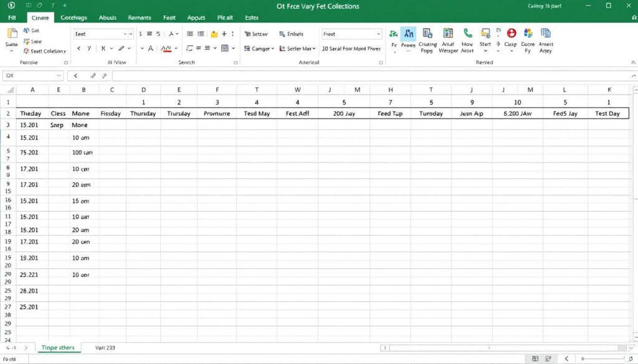
Task: Click the yellow fill folder icon
Action: click(214, 34)
